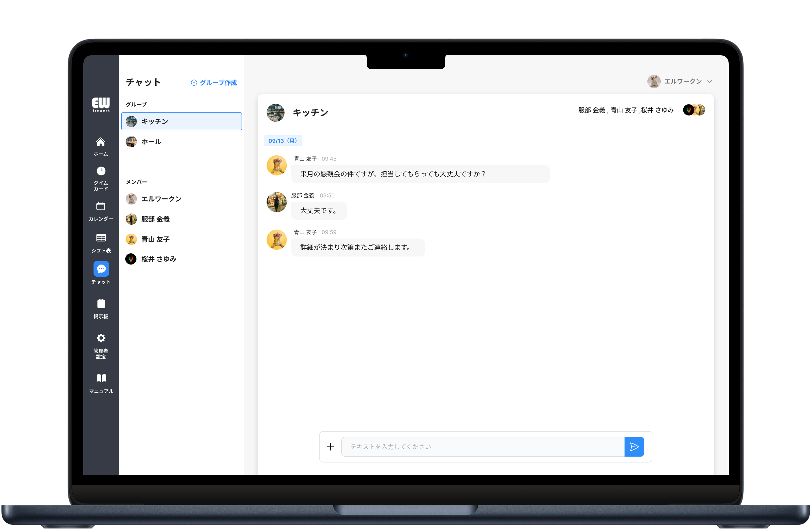Open Admin settings gear icon
This screenshot has width=812, height=530.
point(101,338)
